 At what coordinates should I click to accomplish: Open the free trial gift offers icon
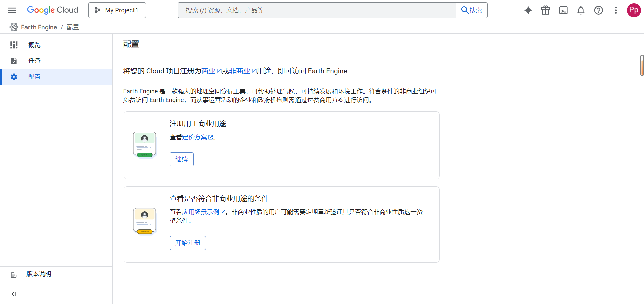545,10
